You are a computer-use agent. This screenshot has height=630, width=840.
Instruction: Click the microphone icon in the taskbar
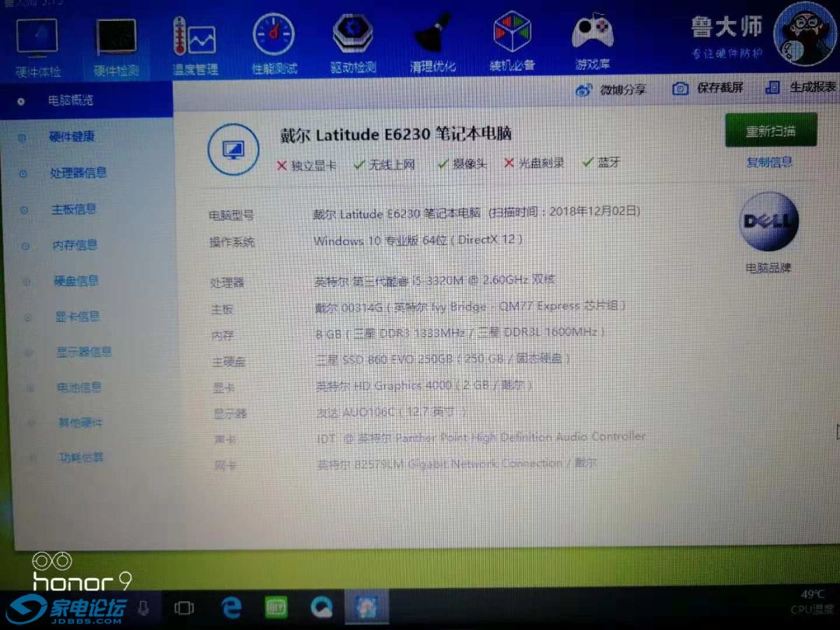point(143,608)
